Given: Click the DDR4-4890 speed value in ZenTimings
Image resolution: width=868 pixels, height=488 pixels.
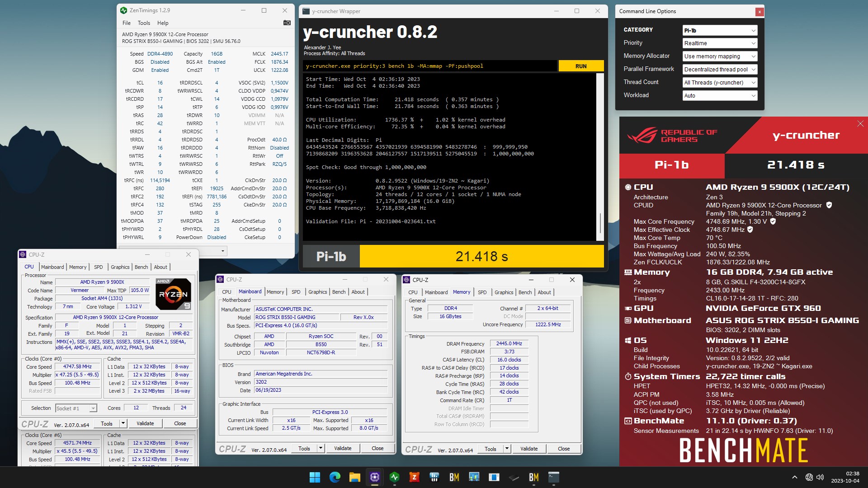Looking at the screenshot, I should (160, 54).
